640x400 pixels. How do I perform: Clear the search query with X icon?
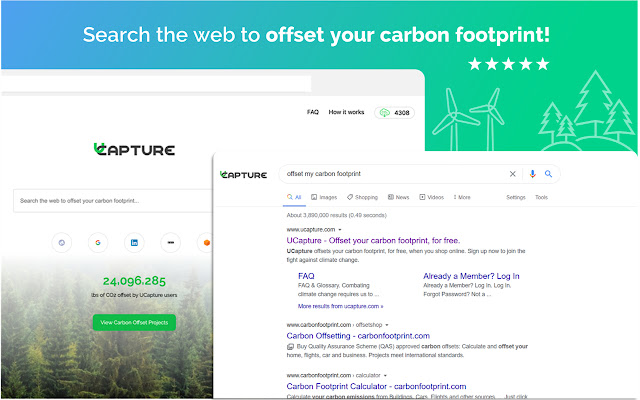tap(513, 174)
